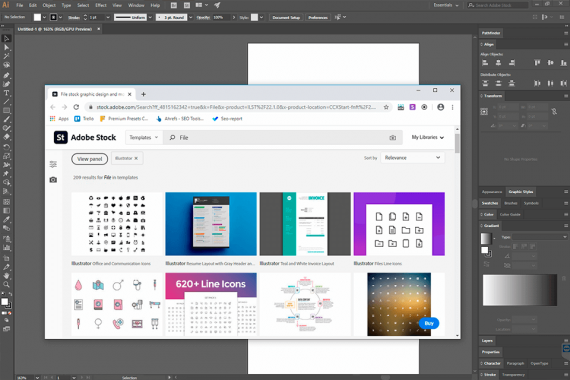
Task: Collapse the Align panel
Action: (482, 44)
